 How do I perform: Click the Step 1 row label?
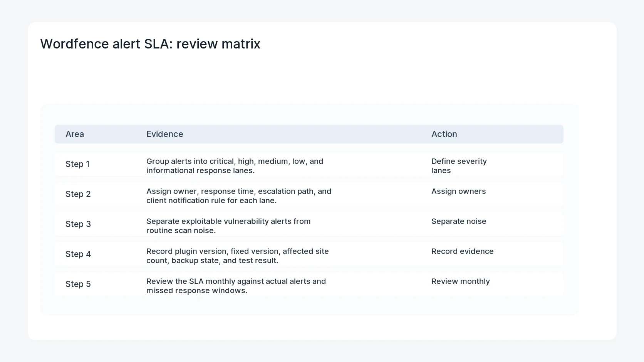[x=77, y=164]
